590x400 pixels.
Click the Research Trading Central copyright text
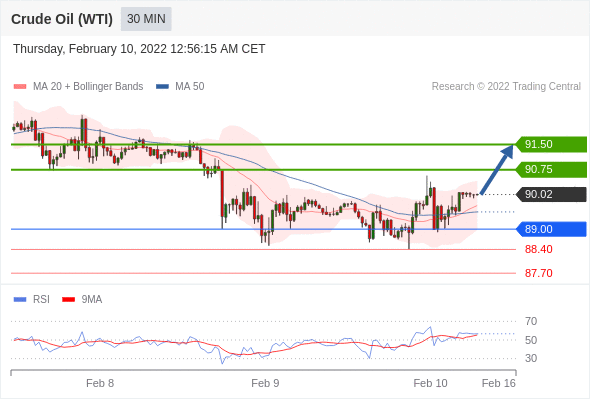[x=506, y=87]
